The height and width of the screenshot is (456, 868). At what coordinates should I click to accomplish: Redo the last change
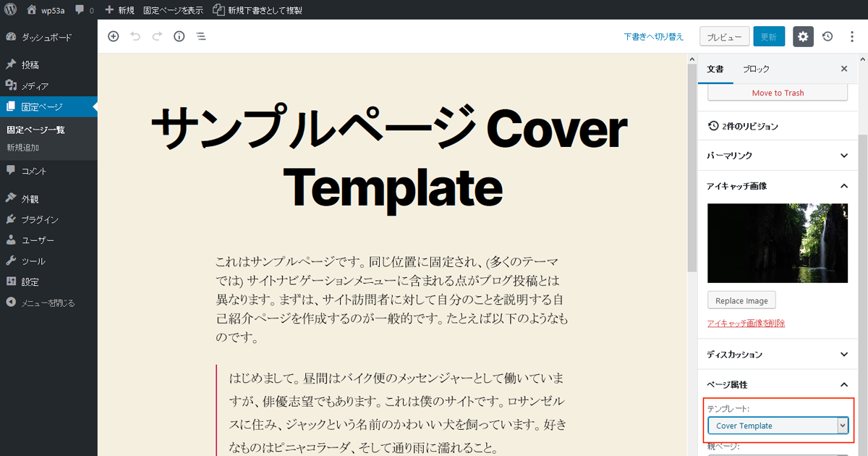(157, 35)
